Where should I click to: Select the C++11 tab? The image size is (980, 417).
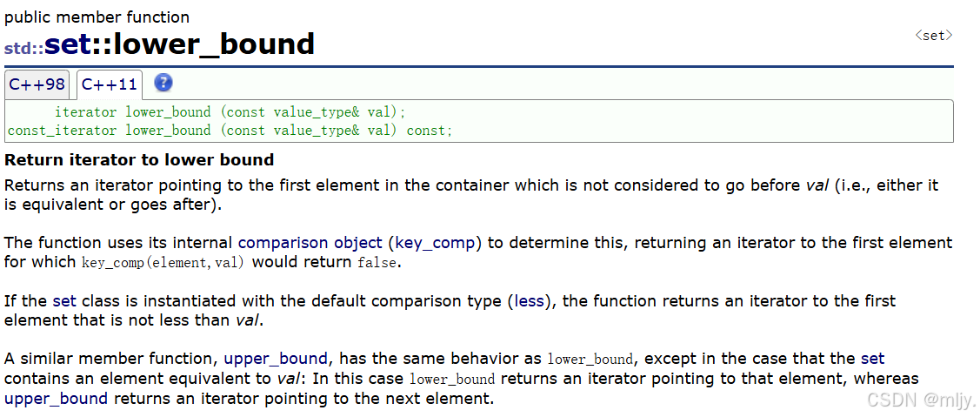pyautogui.click(x=110, y=84)
